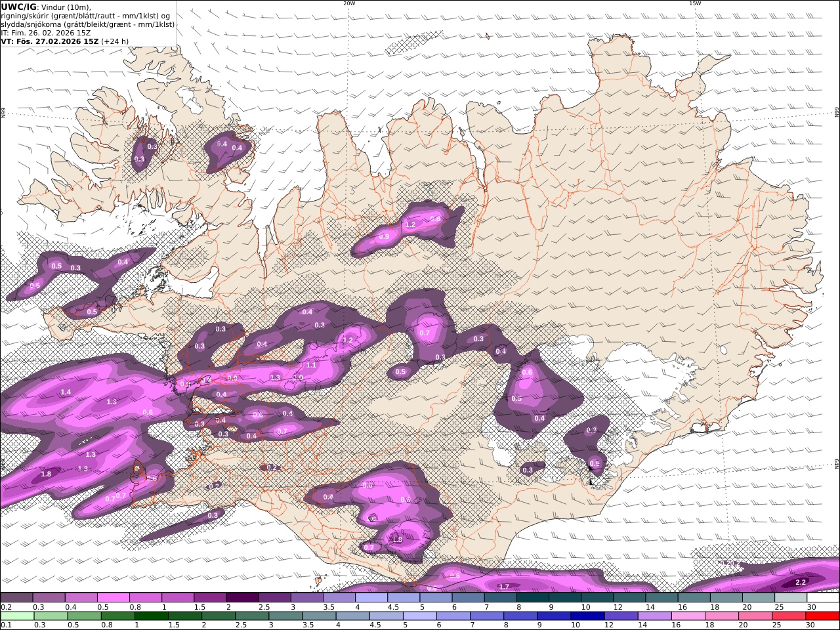Pick the bright pink 0.5 snow scale swatch

112,598
